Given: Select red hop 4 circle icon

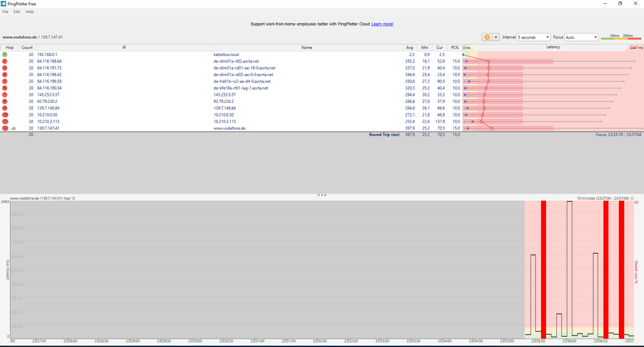Looking at the screenshot, I should (5, 75).
